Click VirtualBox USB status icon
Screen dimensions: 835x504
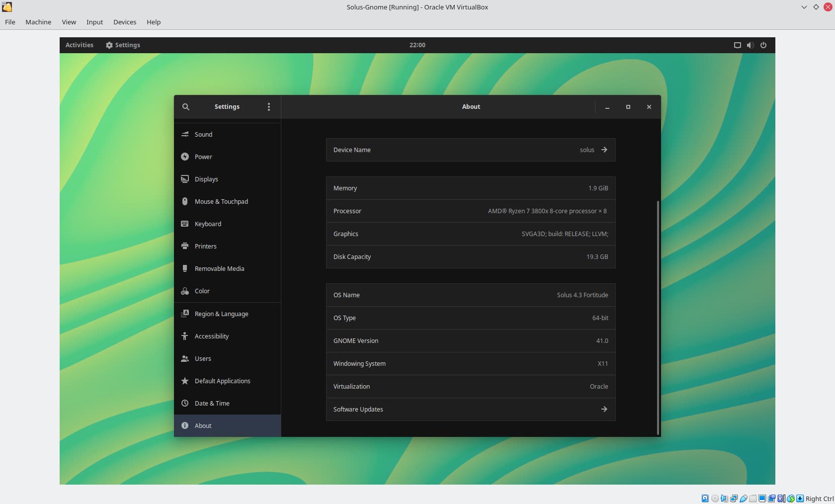tap(744, 499)
